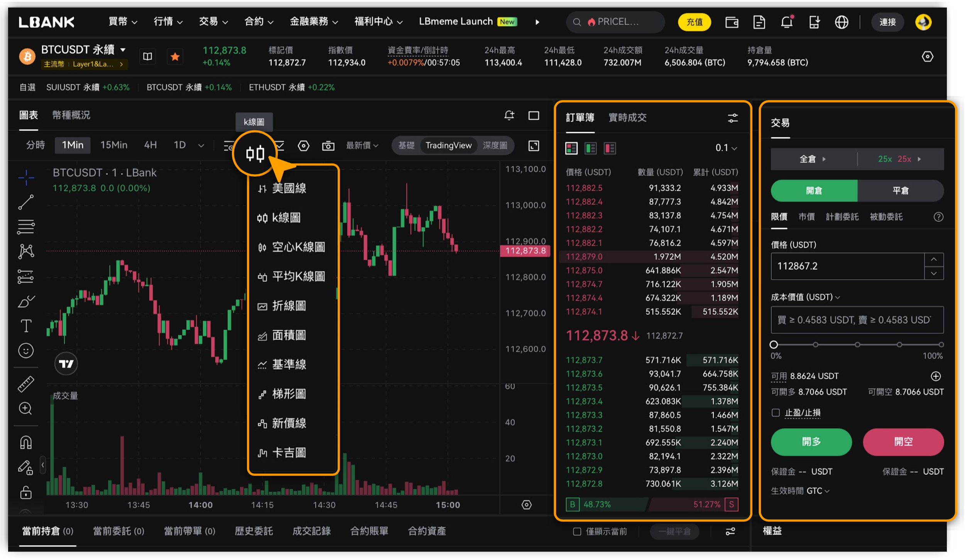This screenshot has height=560, width=965.
Task: Click the ruler measure tool
Action: pos(26,384)
